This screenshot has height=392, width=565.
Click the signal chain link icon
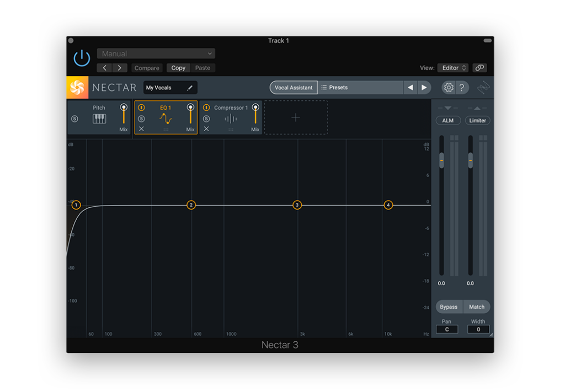tap(479, 67)
